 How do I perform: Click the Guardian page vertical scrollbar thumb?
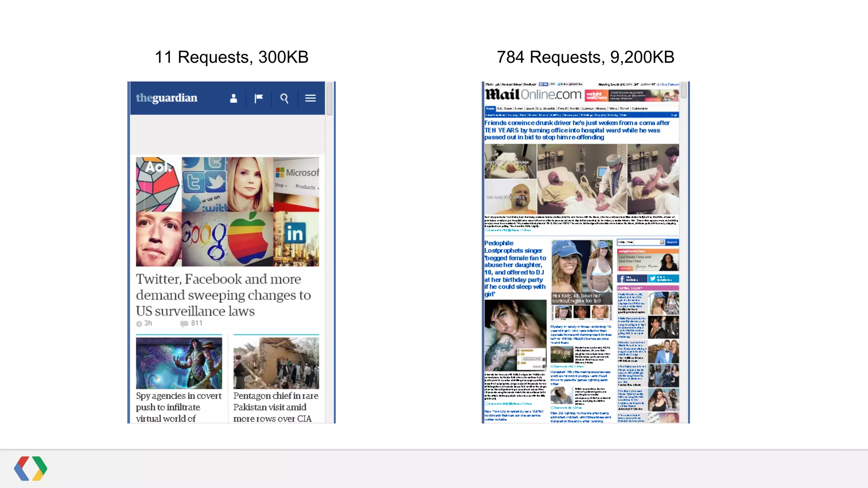pos(329,99)
